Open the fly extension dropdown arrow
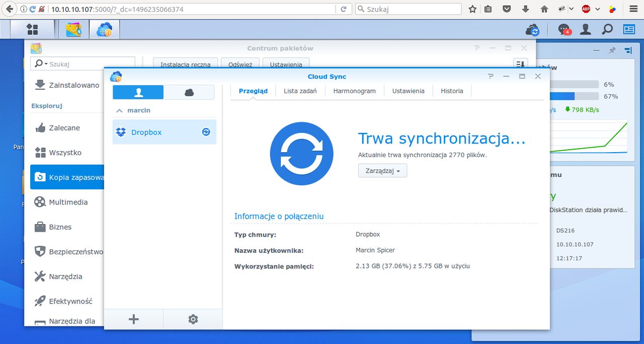 click(x=571, y=9)
